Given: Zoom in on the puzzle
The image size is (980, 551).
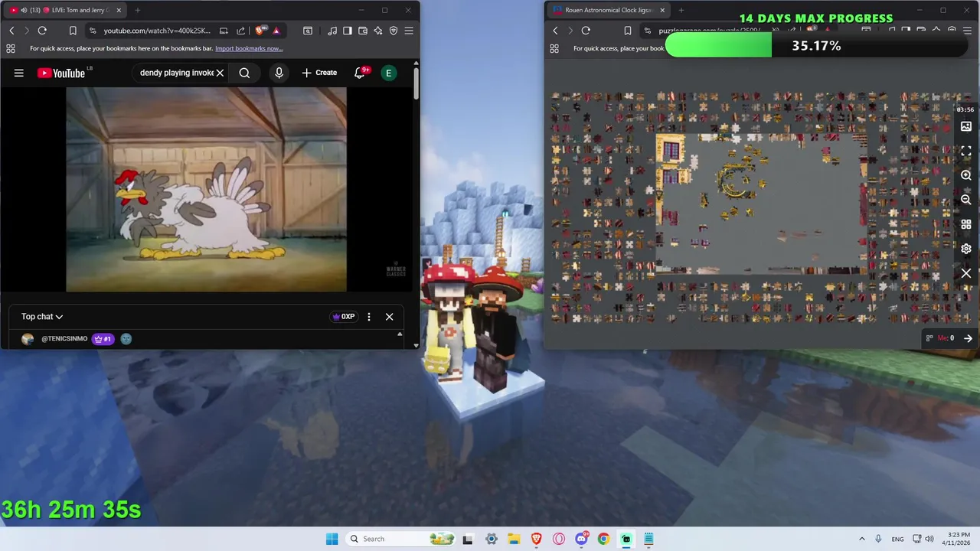Looking at the screenshot, I should (x=966, y=175).
